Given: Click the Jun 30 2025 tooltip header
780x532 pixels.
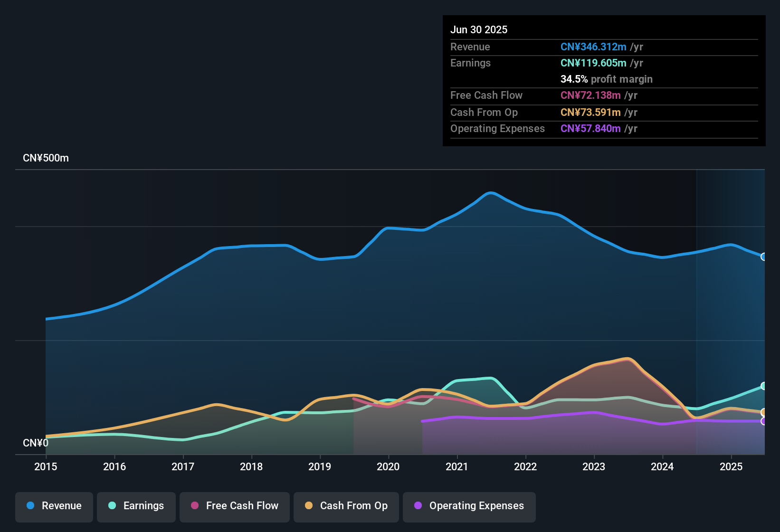Looking at the screenshot, I should pos(479,29).
